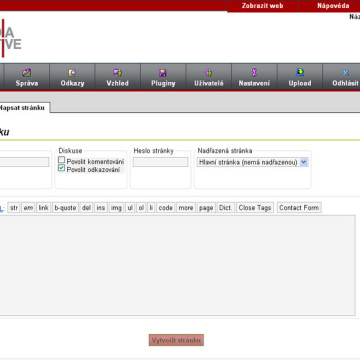Click the Close Tags quicktag button
The width and height of the screenshot is (360, 360).
point(255,208)
